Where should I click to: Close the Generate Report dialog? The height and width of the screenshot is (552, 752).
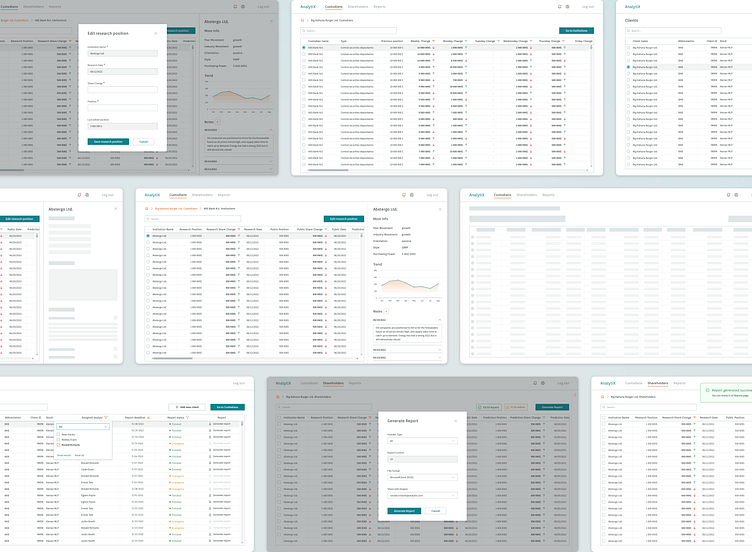point(455,421)
